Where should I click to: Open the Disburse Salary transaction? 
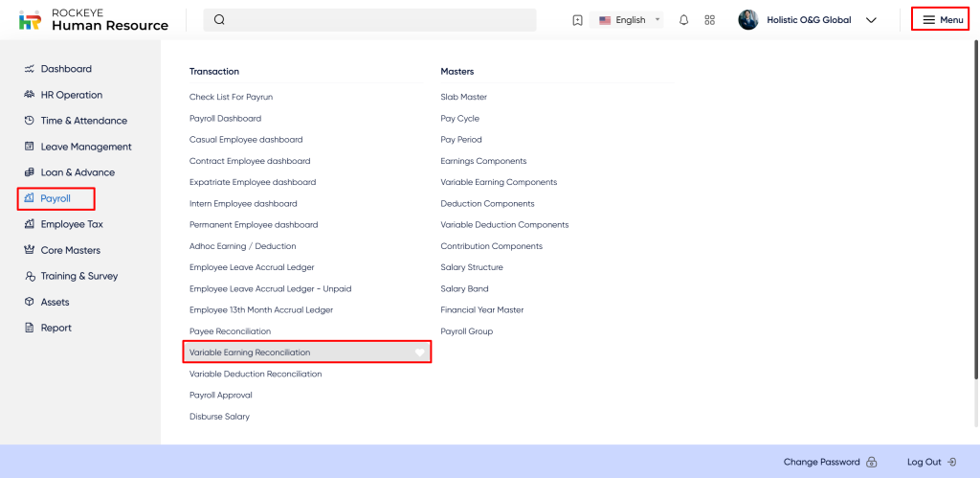pyautogui.click(x=219, y=417)
